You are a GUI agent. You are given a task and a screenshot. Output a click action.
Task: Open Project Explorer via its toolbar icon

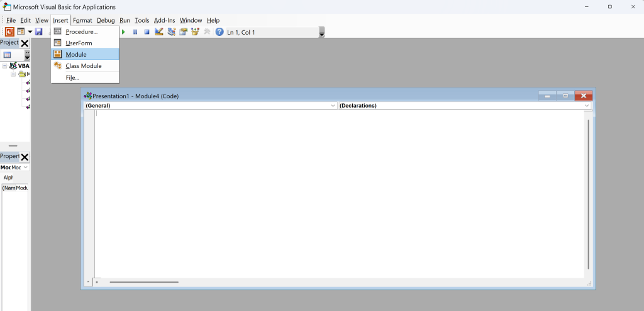(171, 31)
